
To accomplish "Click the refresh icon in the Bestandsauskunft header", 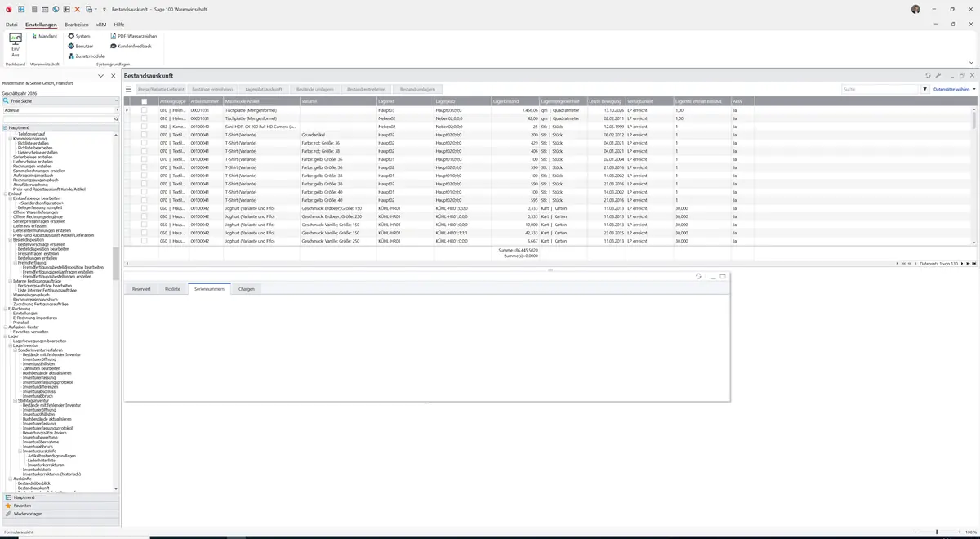I will pyautogui.click(x=928, y=75).
